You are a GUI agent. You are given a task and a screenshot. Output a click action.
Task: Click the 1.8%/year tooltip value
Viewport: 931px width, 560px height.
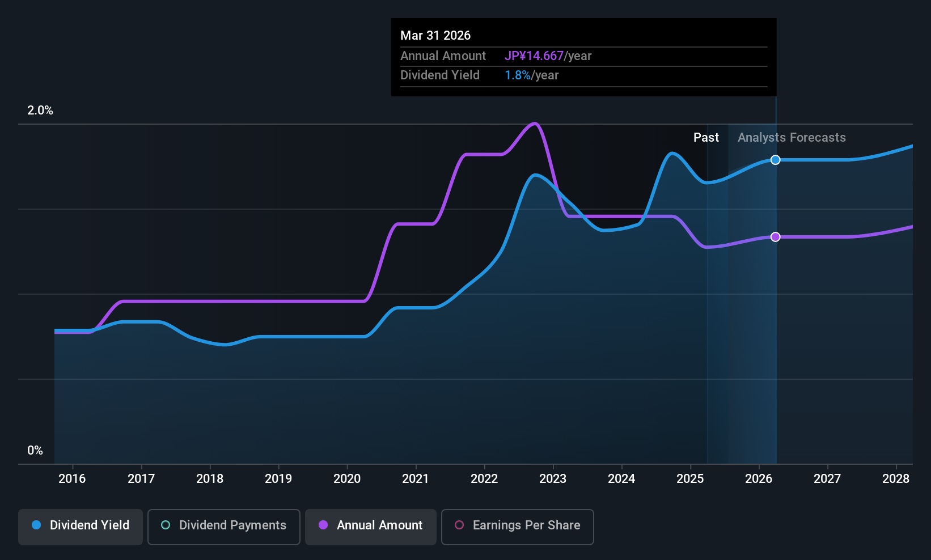pyautogui.click(x=532, y=75)
